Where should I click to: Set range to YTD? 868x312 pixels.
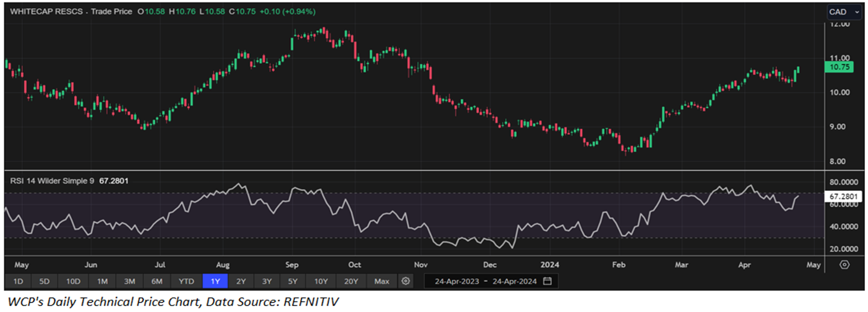click(x=186, y=281)
